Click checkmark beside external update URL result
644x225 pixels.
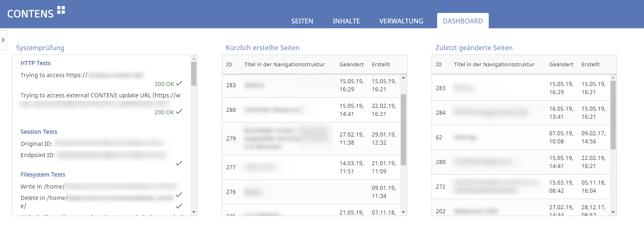click(179, 112)
